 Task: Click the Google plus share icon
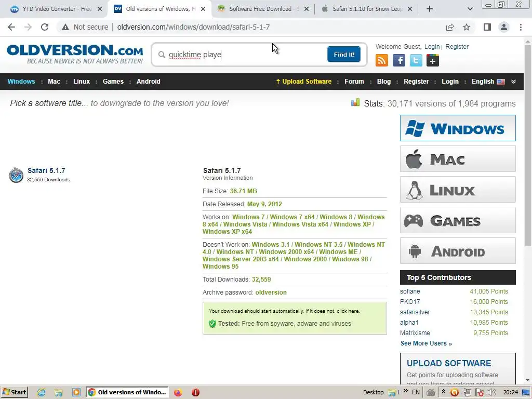tap(433, 60)
